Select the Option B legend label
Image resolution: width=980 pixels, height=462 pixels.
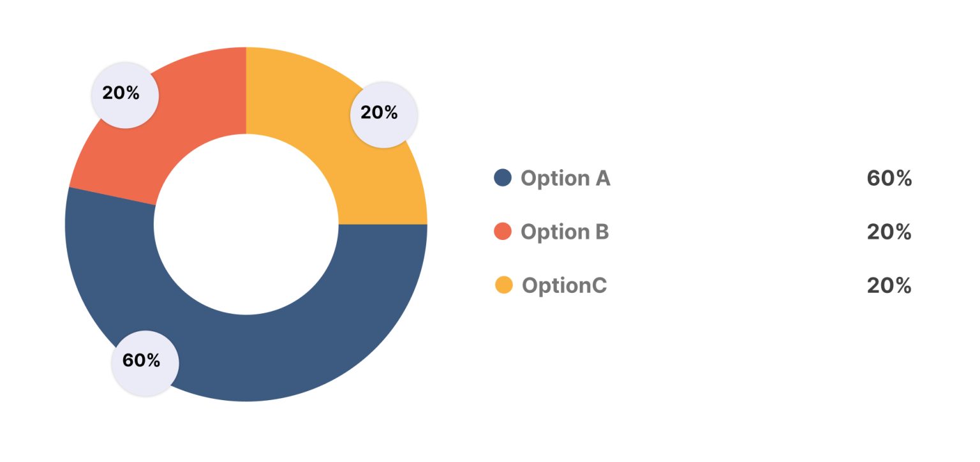point(565,232)
